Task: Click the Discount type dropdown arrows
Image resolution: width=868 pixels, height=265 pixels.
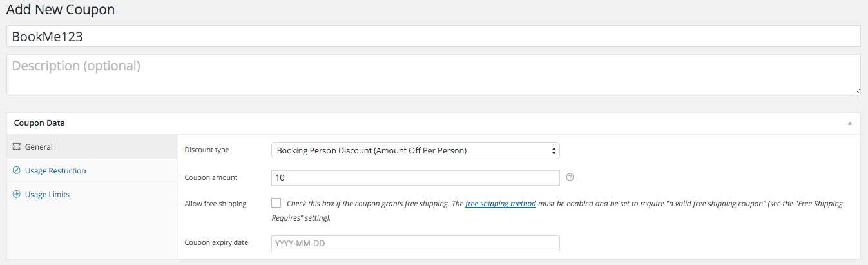Action: pyautogui.click(x=554, y=151)
